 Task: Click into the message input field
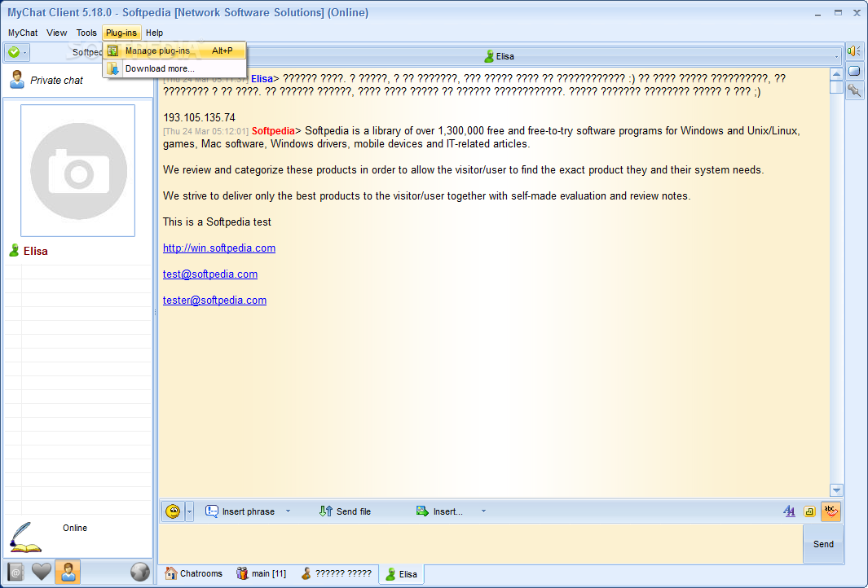[481, 544]
